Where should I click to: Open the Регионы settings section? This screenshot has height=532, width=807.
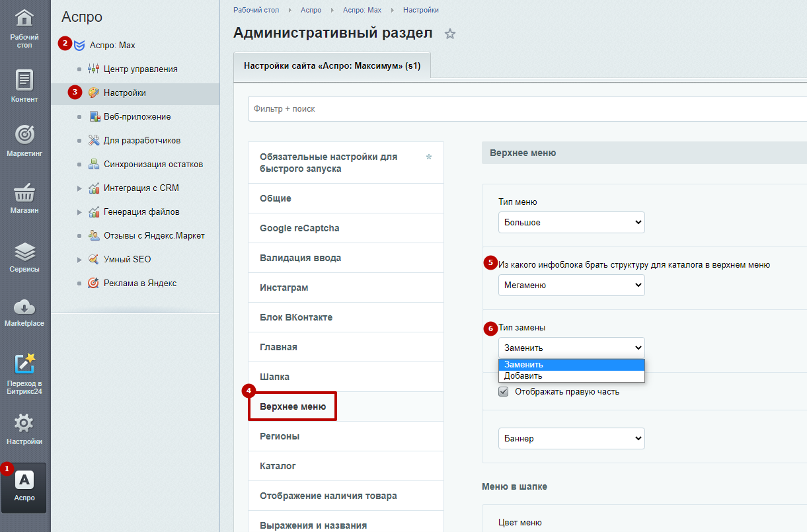coord(346,436)
